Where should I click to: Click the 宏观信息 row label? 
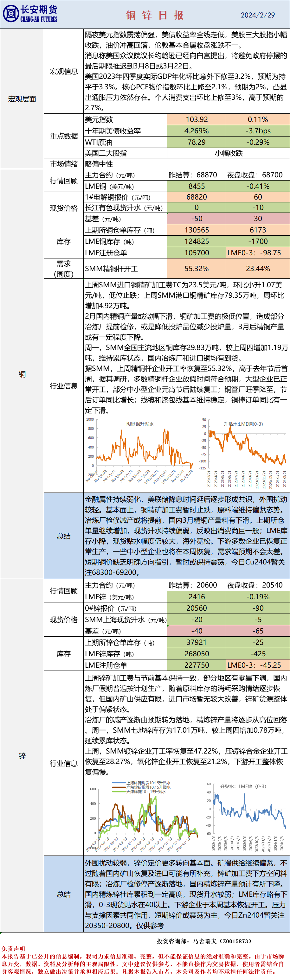(x=64, y=71)
